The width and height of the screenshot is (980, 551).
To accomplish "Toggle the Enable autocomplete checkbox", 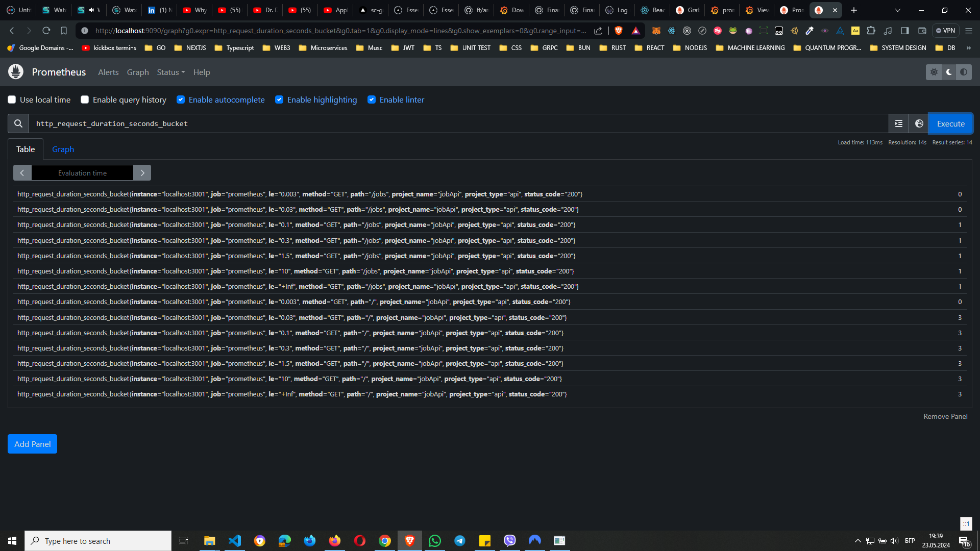I will click(180, 99).
